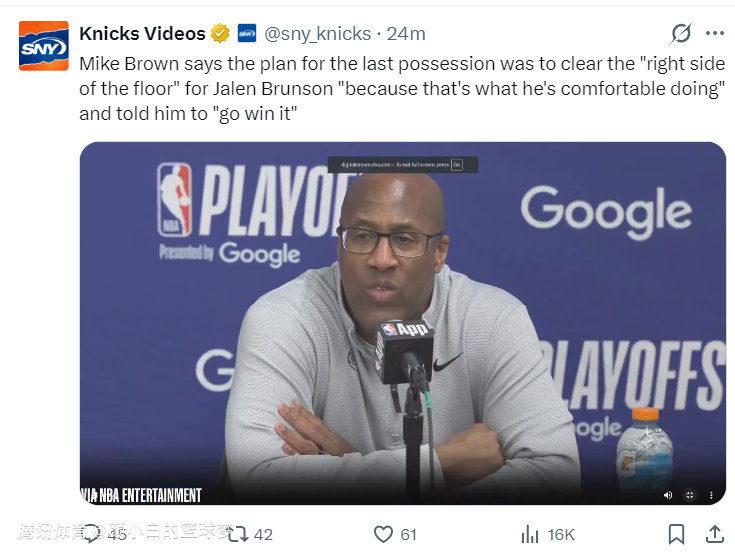Image resolution: width=735 pixels, height=555 pixels.
Task: Click the 24m tweet timestamp
Action: pyautogui.click(x=406, y=34)
